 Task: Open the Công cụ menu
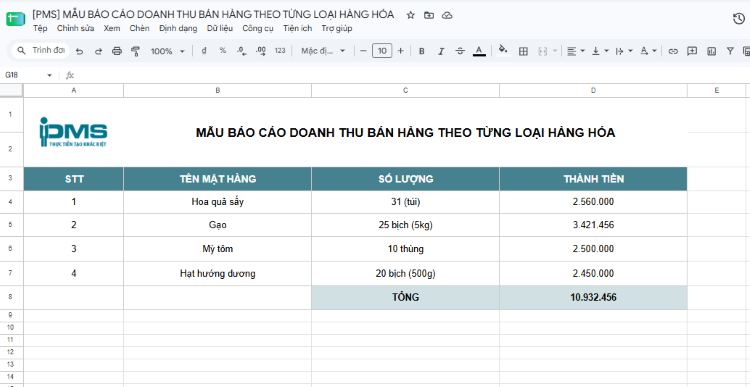point(258,28)
